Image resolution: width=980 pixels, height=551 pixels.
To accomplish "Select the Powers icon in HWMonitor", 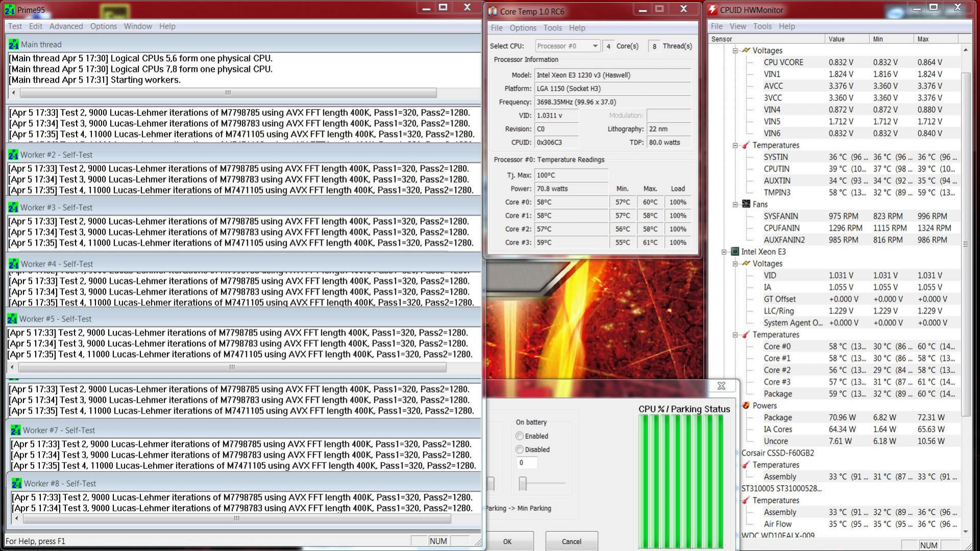I will pos(746,405).
